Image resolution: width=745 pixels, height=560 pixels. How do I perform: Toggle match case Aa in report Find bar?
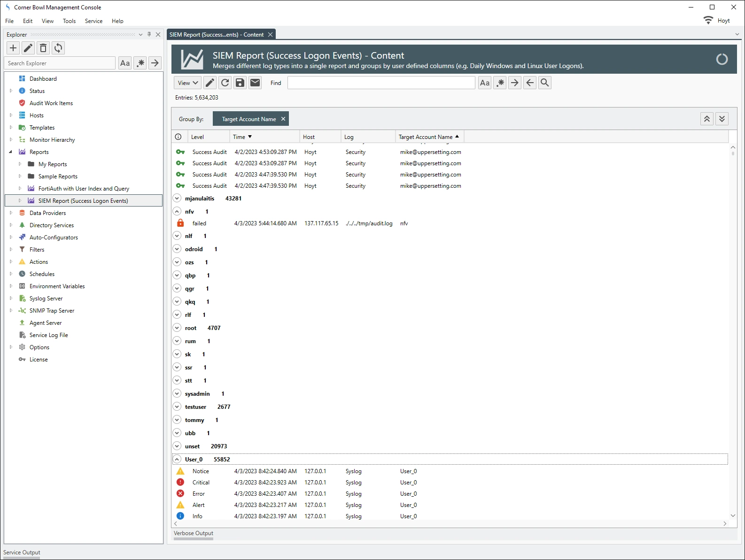[x=485, y=83]
